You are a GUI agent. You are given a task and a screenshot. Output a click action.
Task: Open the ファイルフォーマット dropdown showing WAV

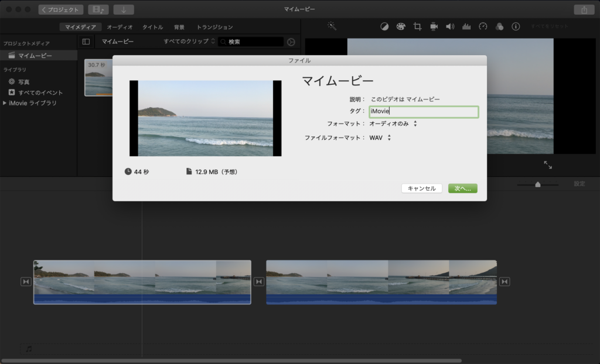click(x=380, y=138)
